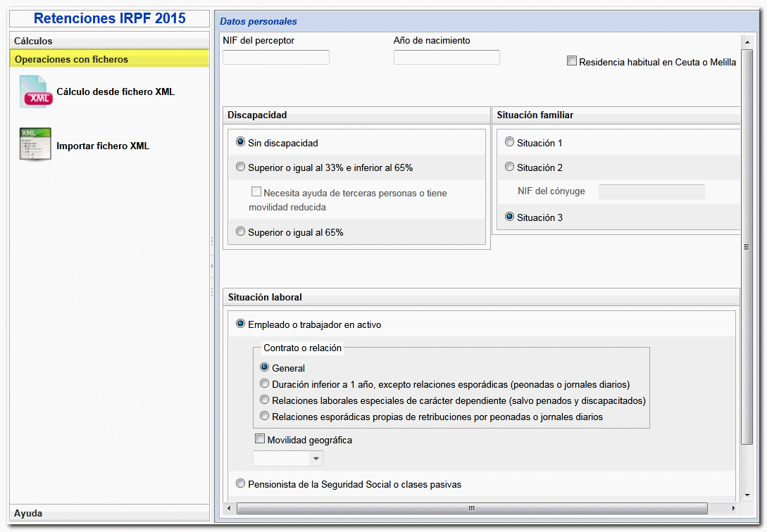Click the NIF del cónyuge field
Screen dimensions: 767x532
651,192
